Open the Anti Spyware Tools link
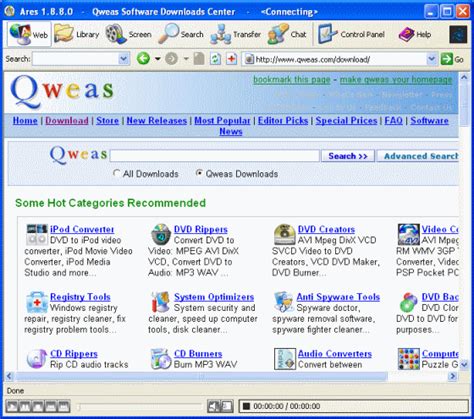474x419 pixels. click(338, 297)
